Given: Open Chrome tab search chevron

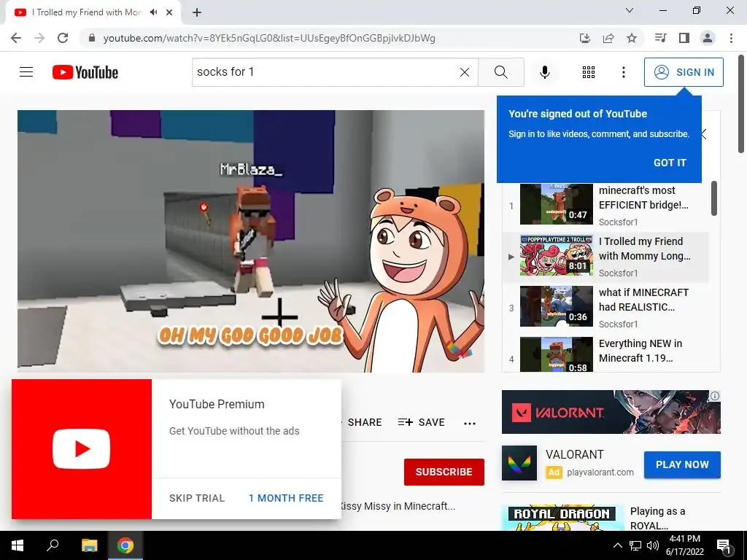Looking at the screenshot, I should tap(630, 10).
